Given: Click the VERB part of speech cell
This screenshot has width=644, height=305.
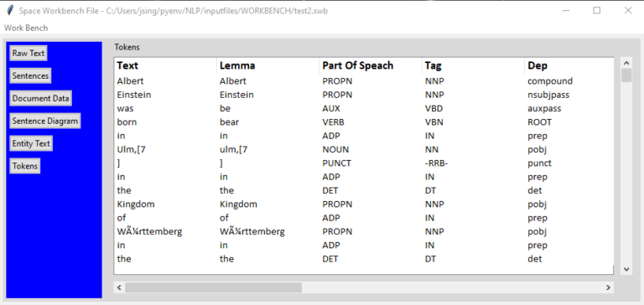Looking at the screenshot, I should pos(333,122).
